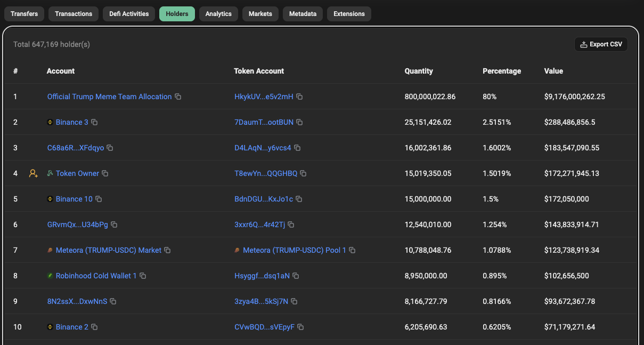Open token account T8ewYn...QQGHBQ
Image resolution: width=644 pixels, height=345 pixels.
266,173
